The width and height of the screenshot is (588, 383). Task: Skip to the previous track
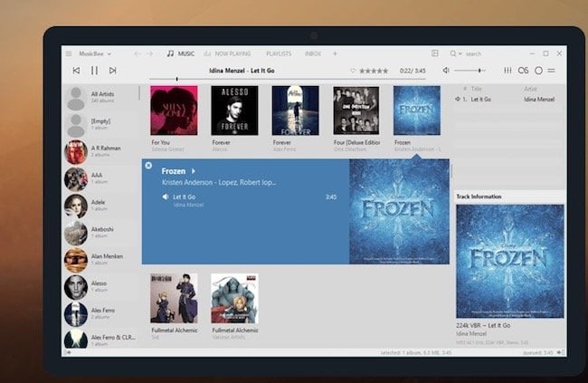coord(76,71)
